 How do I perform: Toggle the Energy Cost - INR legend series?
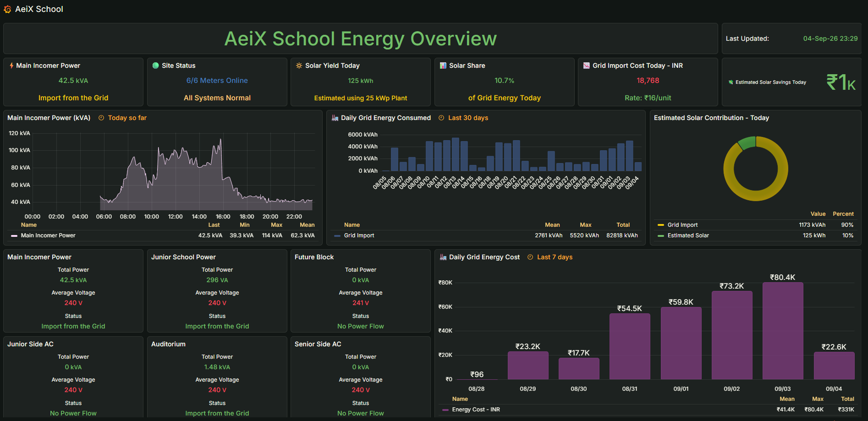point(476,410)
